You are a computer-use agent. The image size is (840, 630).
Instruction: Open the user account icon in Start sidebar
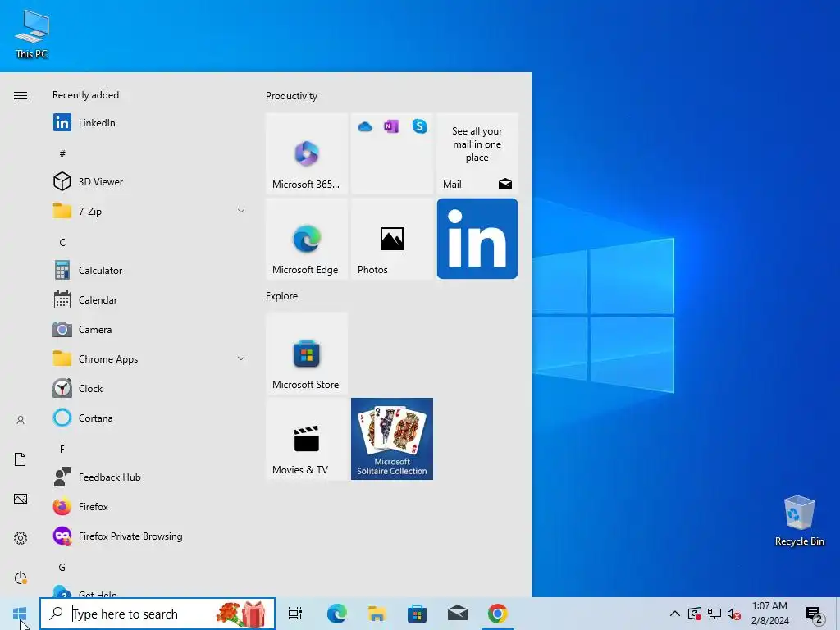(21, 420)
